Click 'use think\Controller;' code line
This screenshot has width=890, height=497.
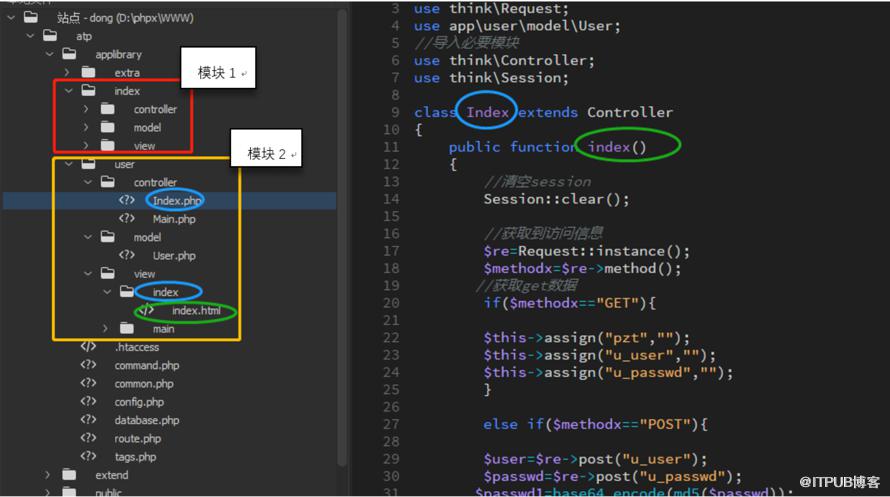(504, 60)
